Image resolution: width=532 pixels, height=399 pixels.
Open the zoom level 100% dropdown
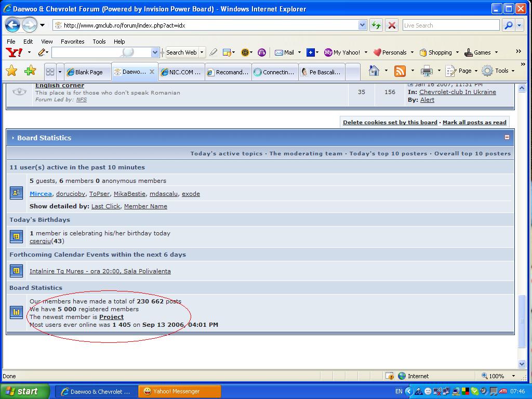point(513,376)
